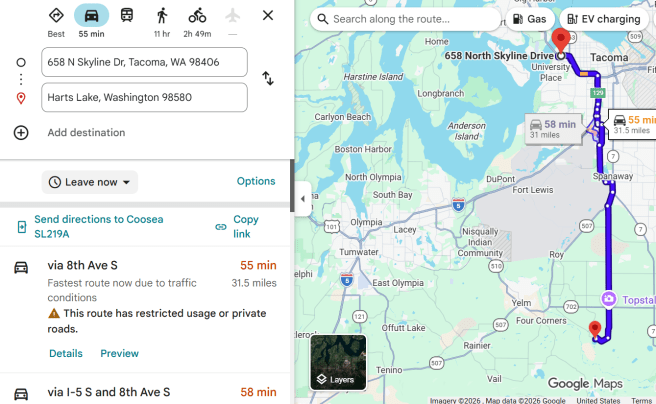656x404 pixels.
Task: Choose Walking travel mode
Action: point(162,16)
